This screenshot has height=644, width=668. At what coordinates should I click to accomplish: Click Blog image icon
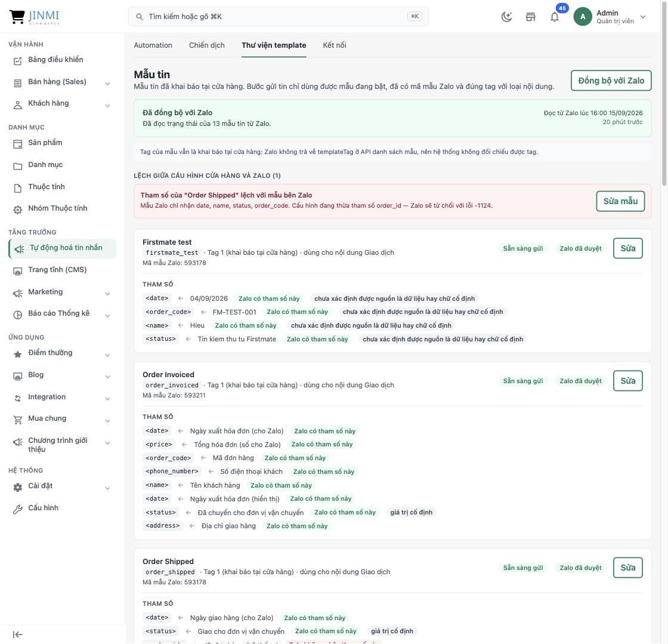click(17, 377)
